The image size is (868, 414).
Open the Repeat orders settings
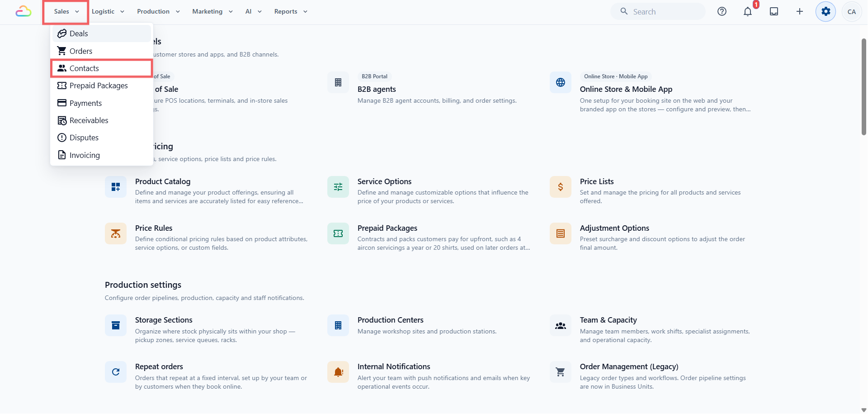(159, 366)
